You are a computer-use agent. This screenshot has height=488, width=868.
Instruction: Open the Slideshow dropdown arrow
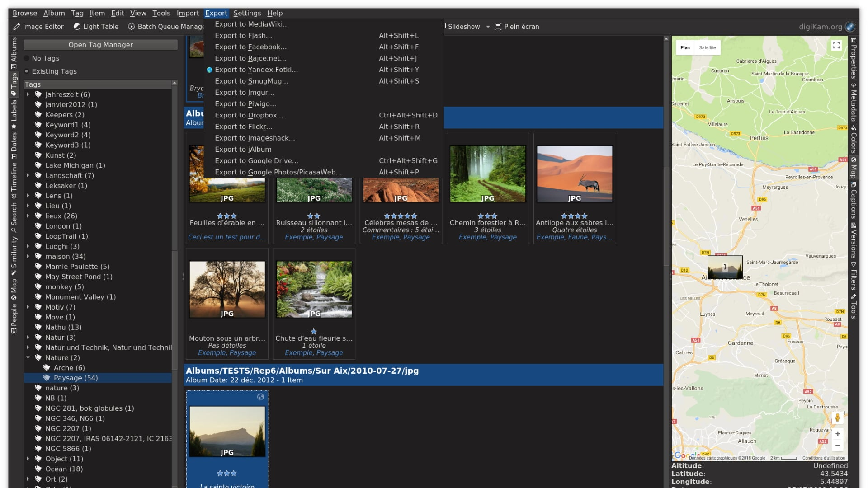click(488, 27)
